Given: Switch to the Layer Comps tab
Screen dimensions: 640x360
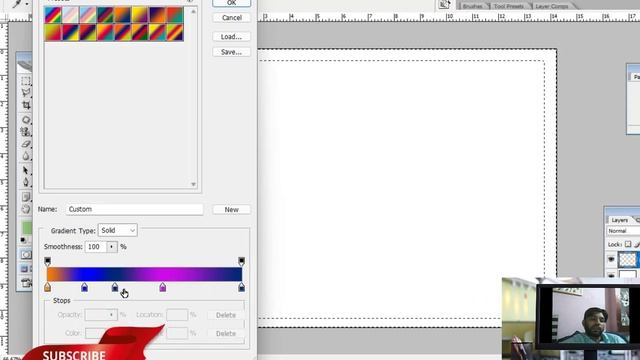Looking at the screenshot, I should 551,6.
